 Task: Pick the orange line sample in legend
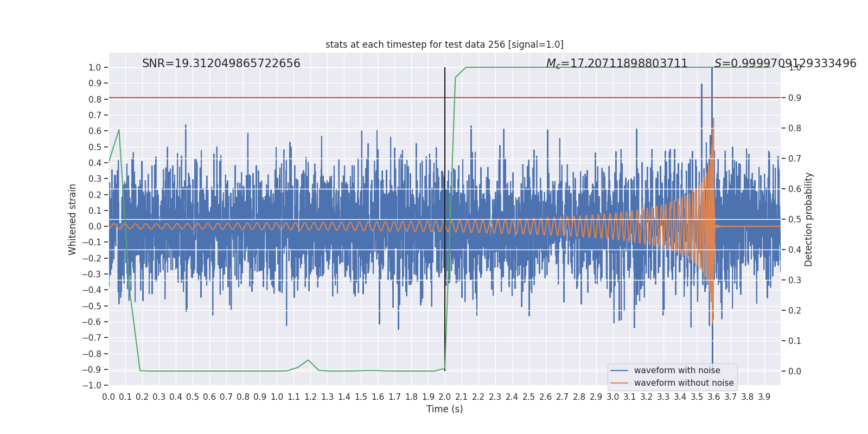619,383
